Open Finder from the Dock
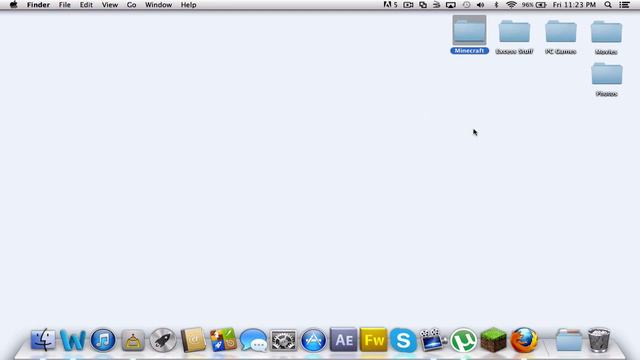This screenshot has width=640, height=360. 43,340
